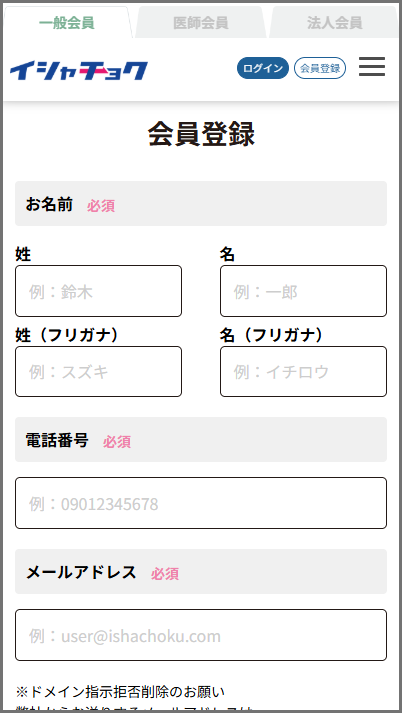Click the 会員登録 page heading
Viewport: 402px width, 713px height.
(x=201, y=135)
